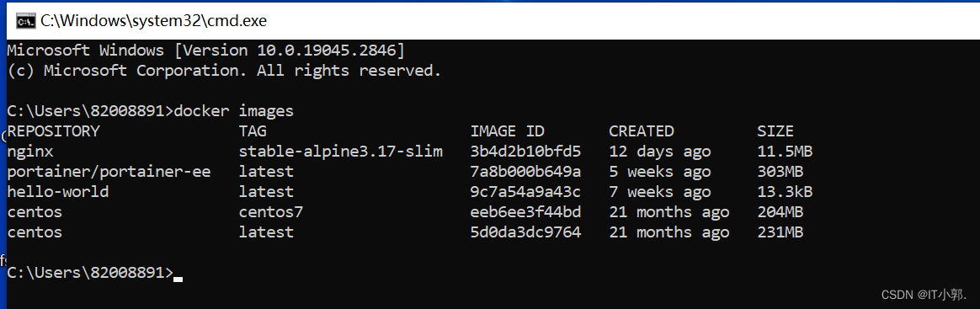Click the cmd.exe icon in title bar
This screenshot has width=980, height=309.
pos(25,21)
